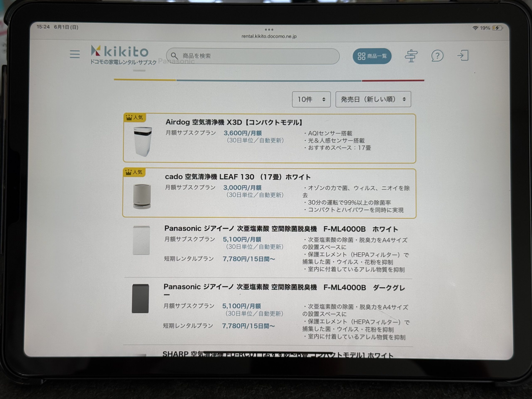Tap the three-dot multitasking icon
Viewport: 532px width, 399px height.
(x=269, y=30)
